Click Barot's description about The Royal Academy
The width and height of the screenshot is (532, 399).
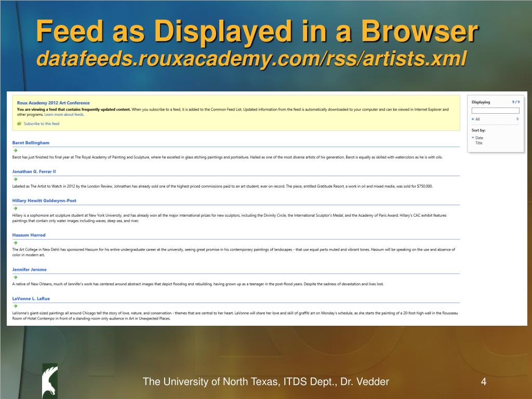[x=228, y=157]
